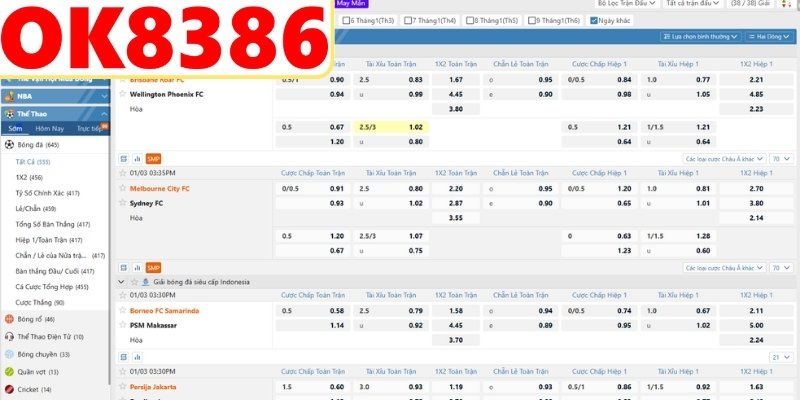Check the 6 Tháng1(Th3) date checkbox
The image size is (800, 400).
346,20
